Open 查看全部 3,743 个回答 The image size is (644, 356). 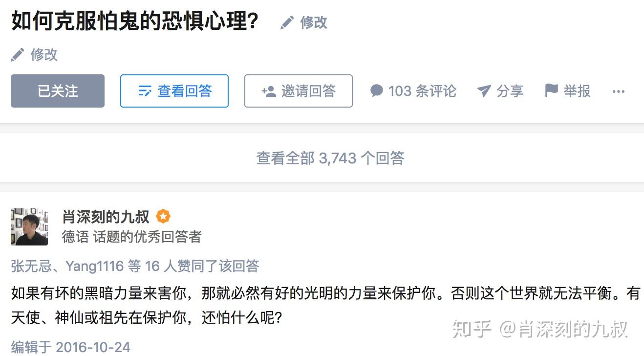(331, 157)
